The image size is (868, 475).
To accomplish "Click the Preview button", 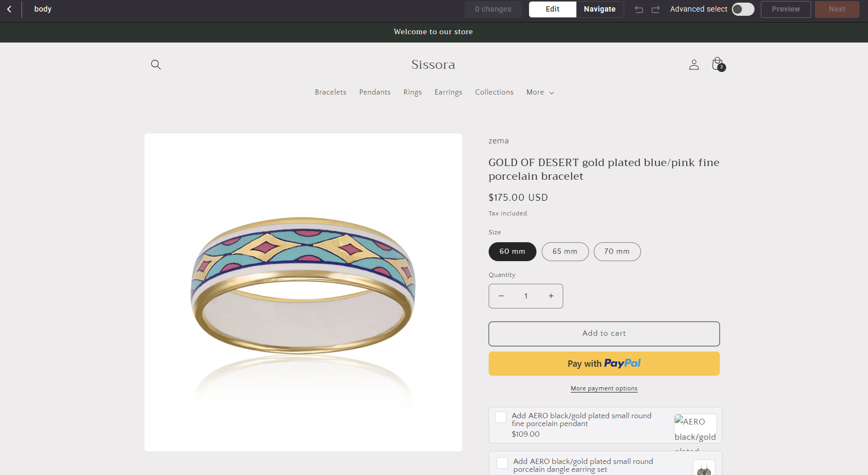I will pyautogui.click(x=786, y=9).
